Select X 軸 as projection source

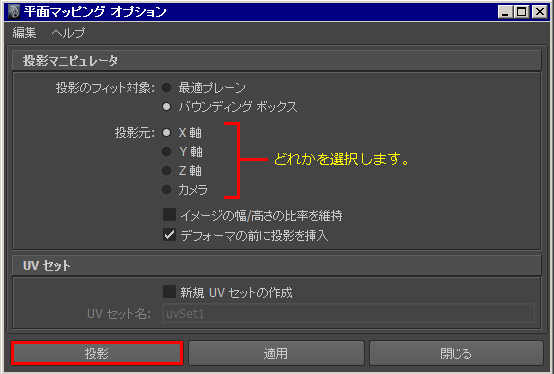[166, 133]
